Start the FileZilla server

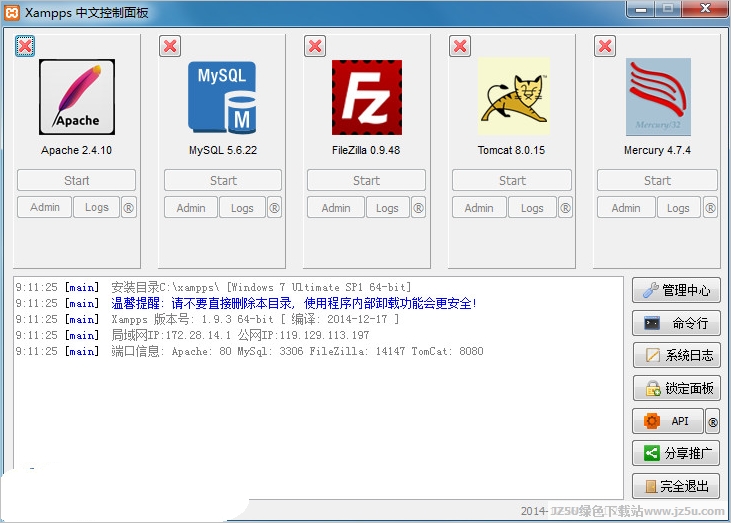point(366,180)
